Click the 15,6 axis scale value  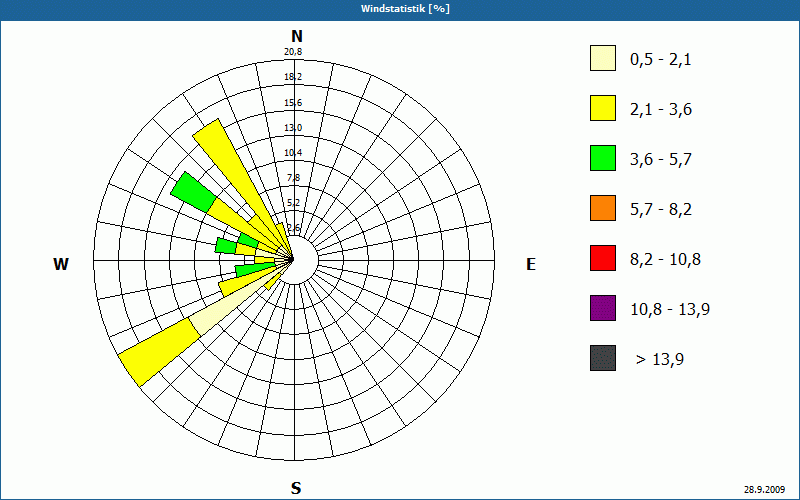[x=293, y=103]
